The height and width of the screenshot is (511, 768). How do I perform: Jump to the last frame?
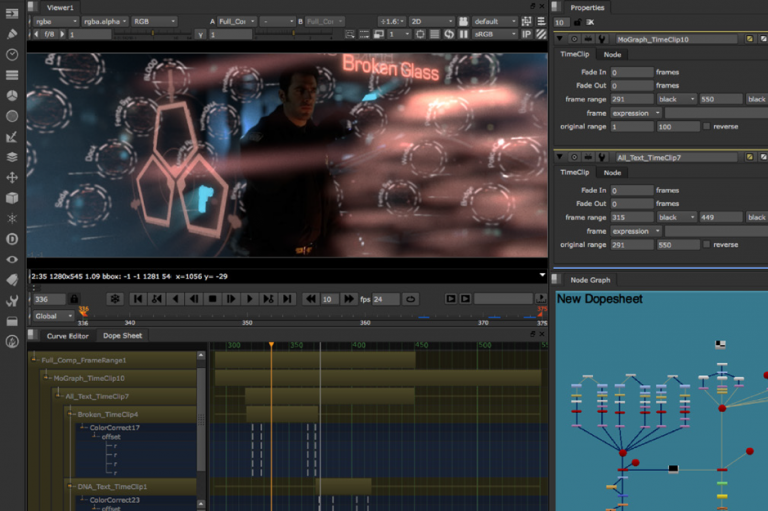click(x=288, y=299)
